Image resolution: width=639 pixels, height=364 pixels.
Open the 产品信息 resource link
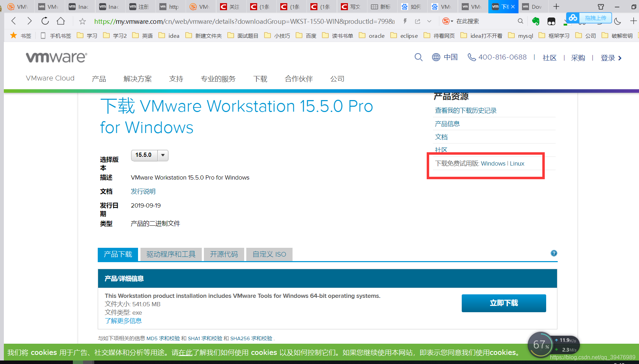pyautogui.click(x=447, y=124)
